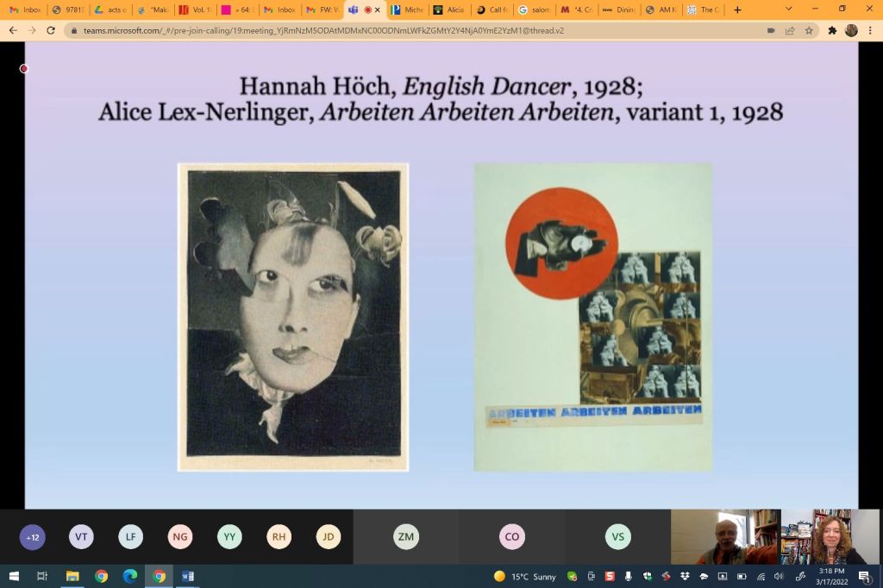Open a new browser tab
Image resolution: width=883 pixels, height=588 pixels.
click(737, 9)
